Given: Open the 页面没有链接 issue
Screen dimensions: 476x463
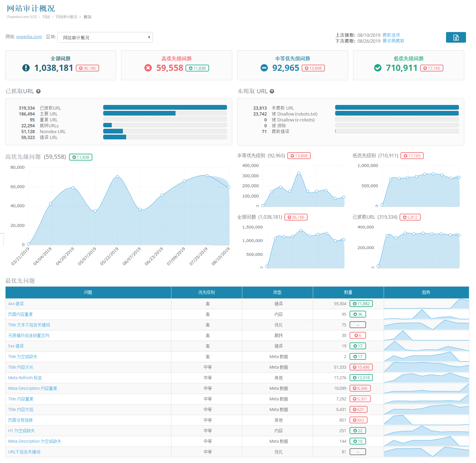Looking at the screenshot, I should tap(20, 420).
